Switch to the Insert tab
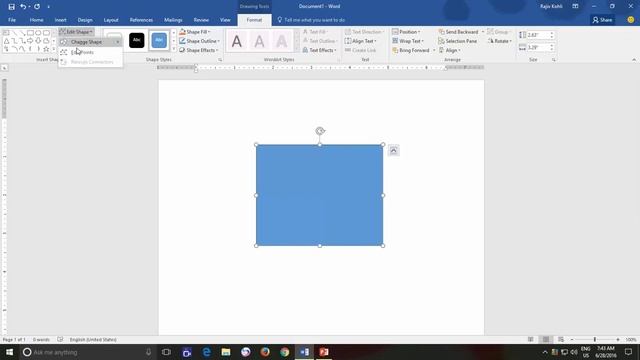Viewport: 640px width, 360px height. click(60, 20)
